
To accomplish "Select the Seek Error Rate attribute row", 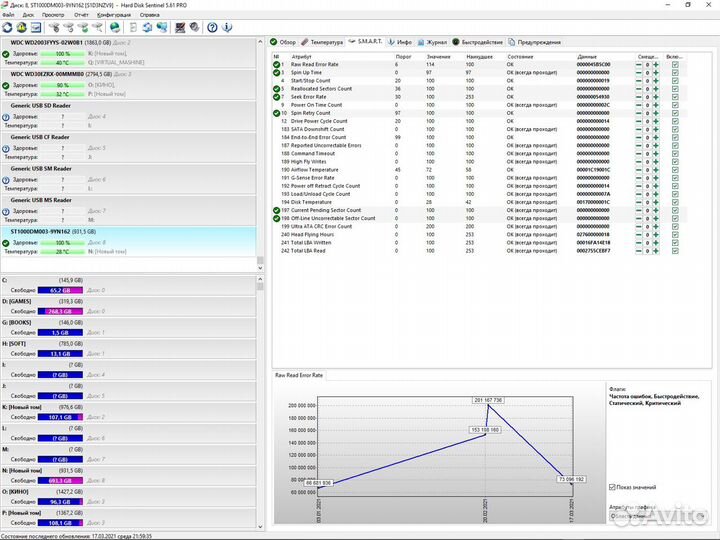I will click(310, 97).
